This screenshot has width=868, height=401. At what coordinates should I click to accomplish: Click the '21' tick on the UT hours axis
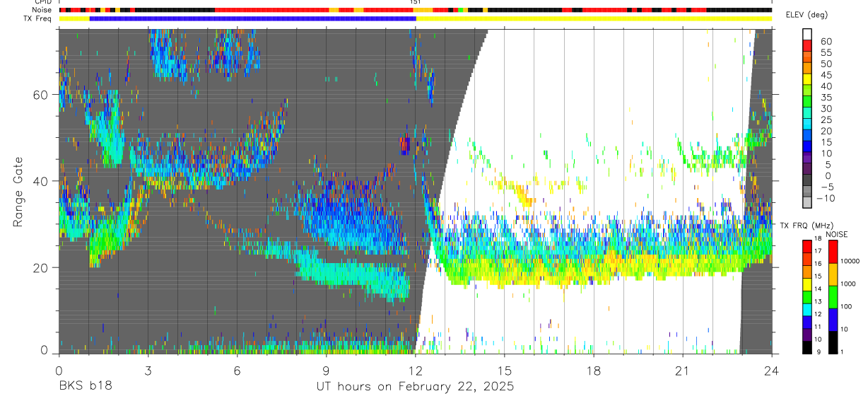[x=682, y=370]
